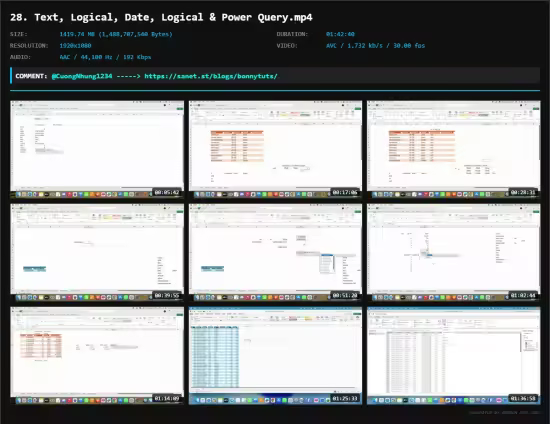This screenshot has height=424, width=550.
Task: Open the thumbnail stamped 00:17:06
Action: pos(275,149)
